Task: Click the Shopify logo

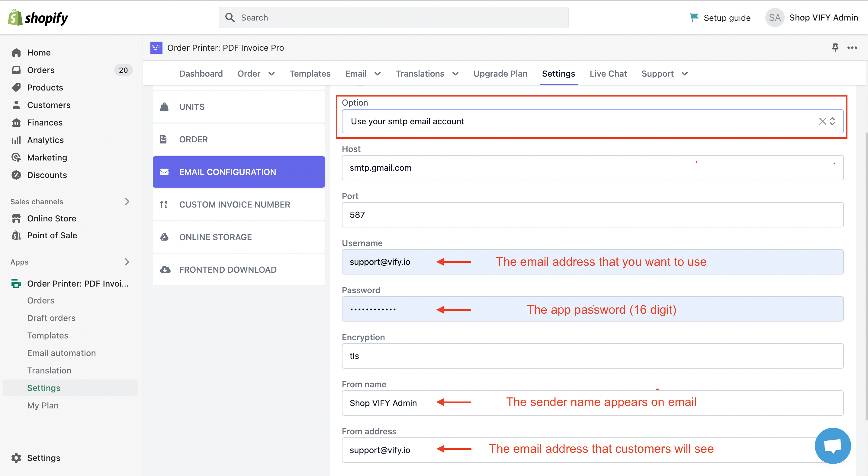Action: [38, 17]
